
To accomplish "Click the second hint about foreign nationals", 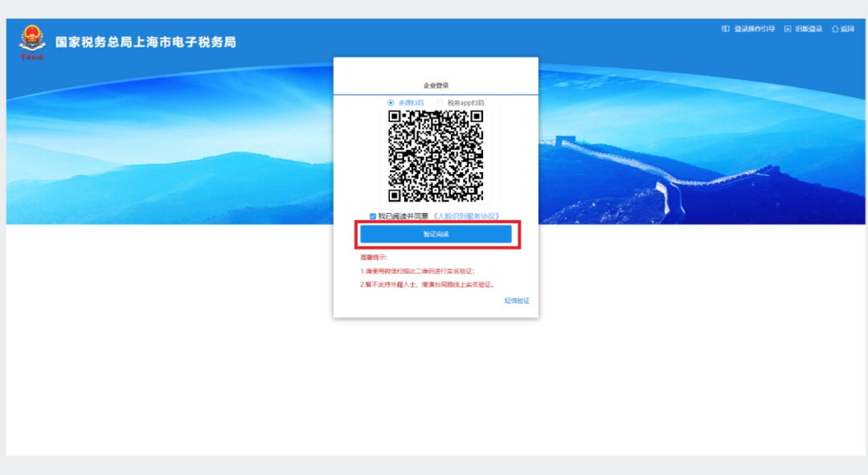I will pyautogui.click(x=427, y=285).
